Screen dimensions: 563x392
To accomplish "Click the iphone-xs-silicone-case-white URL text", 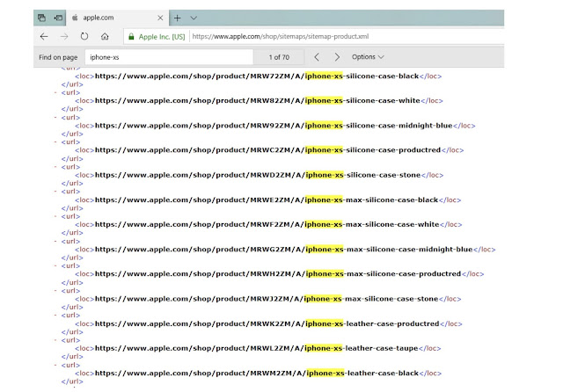I will 258,101.
